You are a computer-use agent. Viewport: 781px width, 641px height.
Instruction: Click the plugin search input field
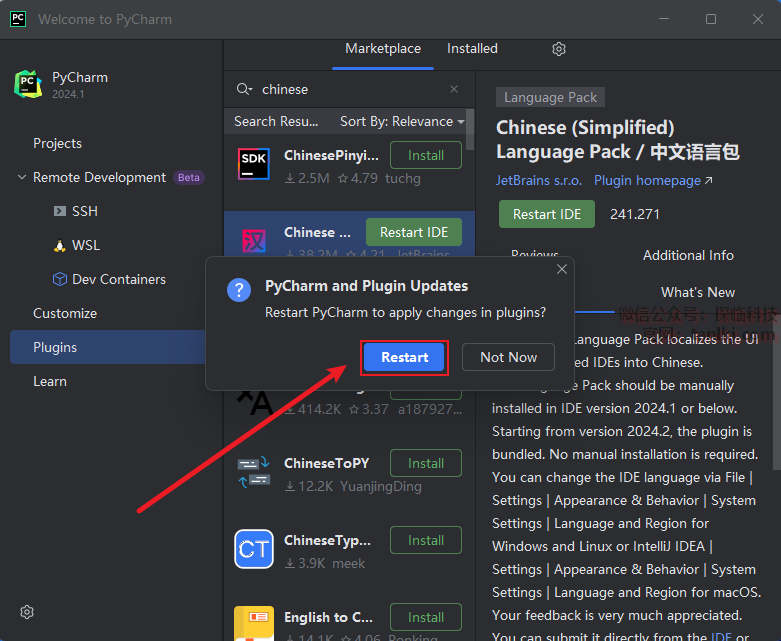click(350, 89)
